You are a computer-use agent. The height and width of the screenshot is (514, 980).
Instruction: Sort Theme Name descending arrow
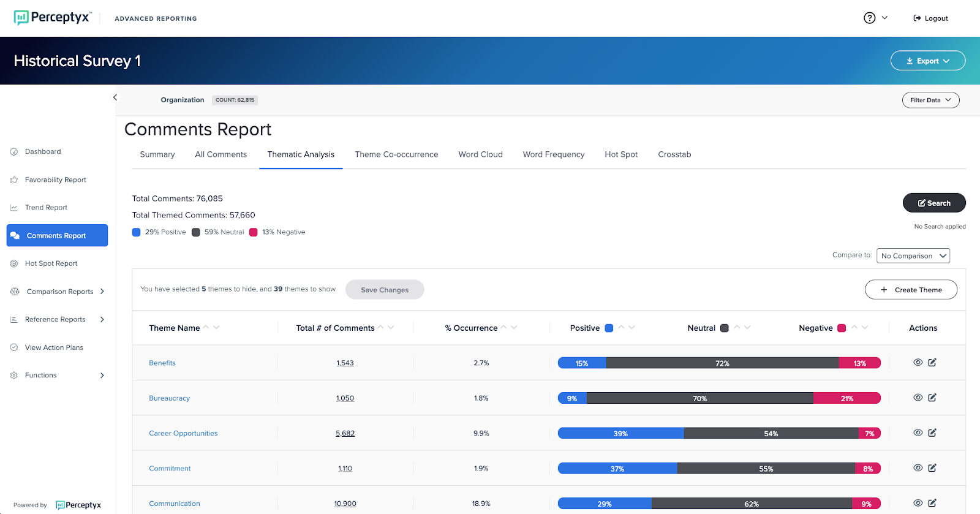point(216,327)
